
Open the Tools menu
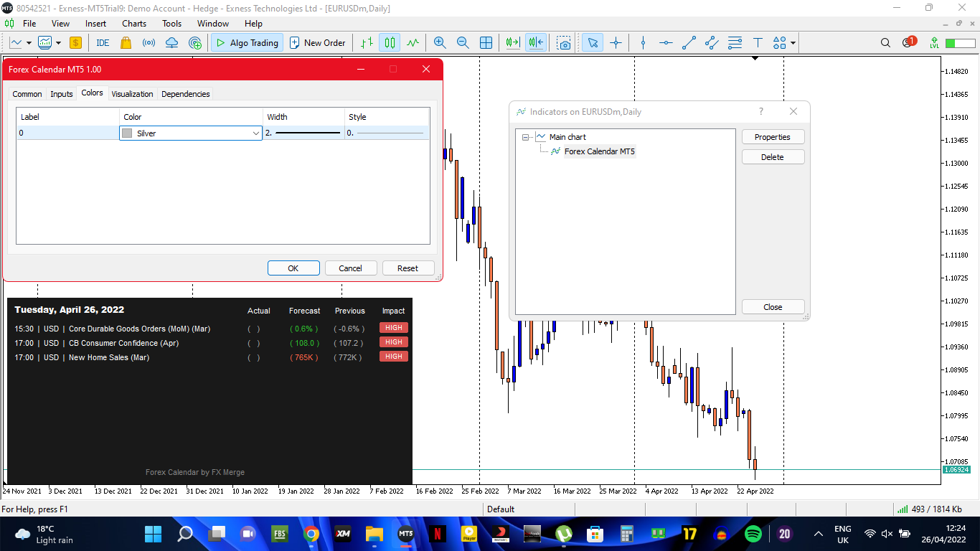point(171,24)
